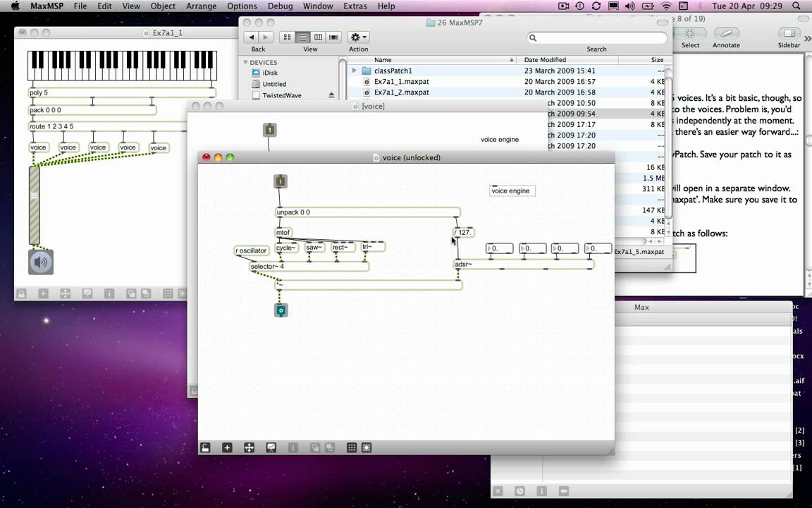Toggle Sidebar in the Preview window
Image resolution: width=812 pixels, height=508 pixels.
[x=789, y=34]
